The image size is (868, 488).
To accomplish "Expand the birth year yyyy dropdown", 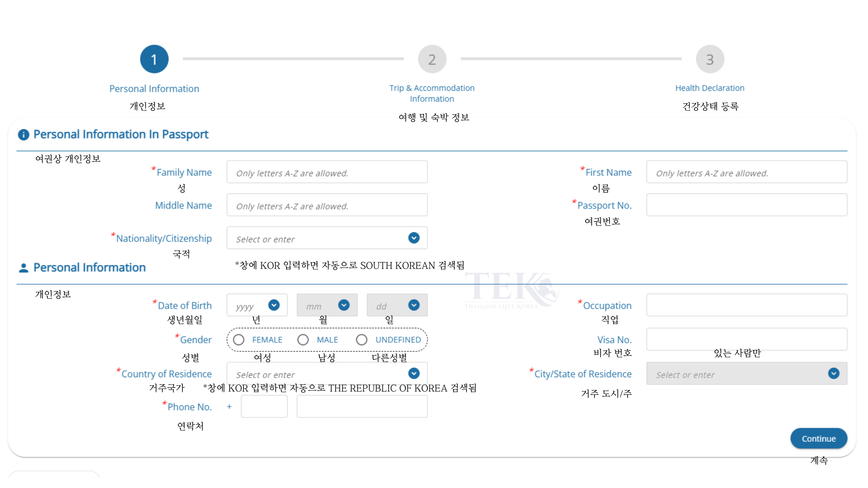I will pyautogui.click(x=274, y=305).
